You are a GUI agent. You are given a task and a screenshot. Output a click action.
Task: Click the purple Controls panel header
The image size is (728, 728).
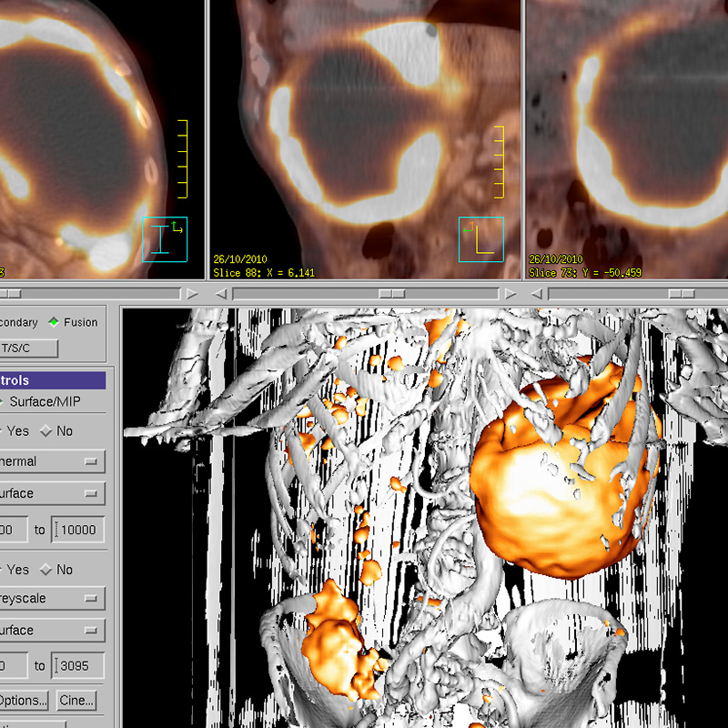pyautogui.click(x=53, y=380)
